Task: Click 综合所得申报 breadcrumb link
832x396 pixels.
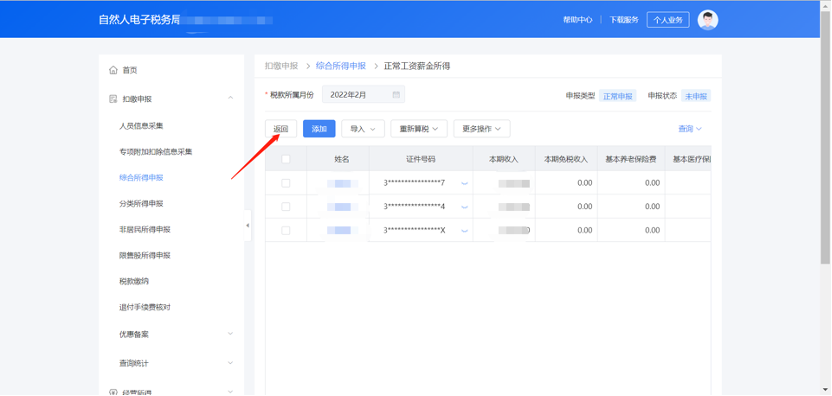Action: pos(341,66)
